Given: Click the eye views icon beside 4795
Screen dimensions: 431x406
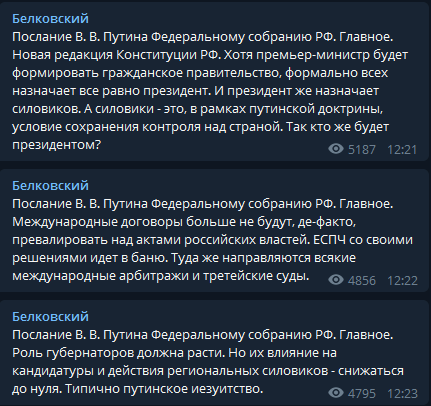Looking at the screenshot, I should (x=336, y=393).
